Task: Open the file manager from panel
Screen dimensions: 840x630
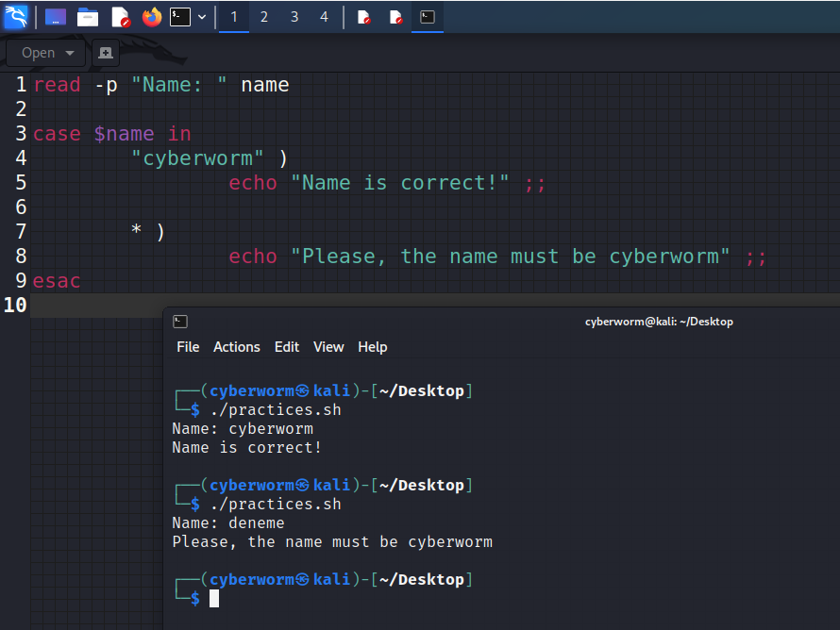Action: click(88, 17)
